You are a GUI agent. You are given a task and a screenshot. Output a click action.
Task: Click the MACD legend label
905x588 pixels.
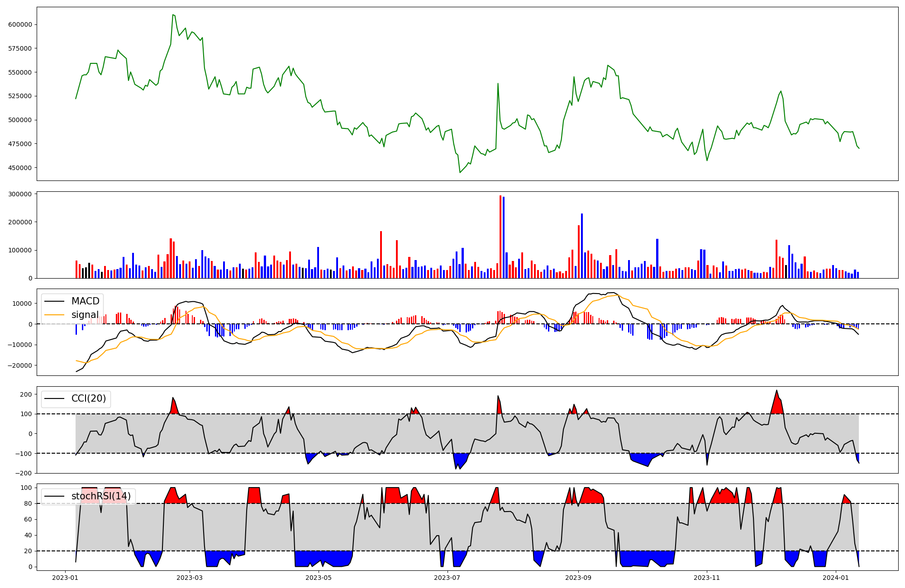[x=85, y=301]
